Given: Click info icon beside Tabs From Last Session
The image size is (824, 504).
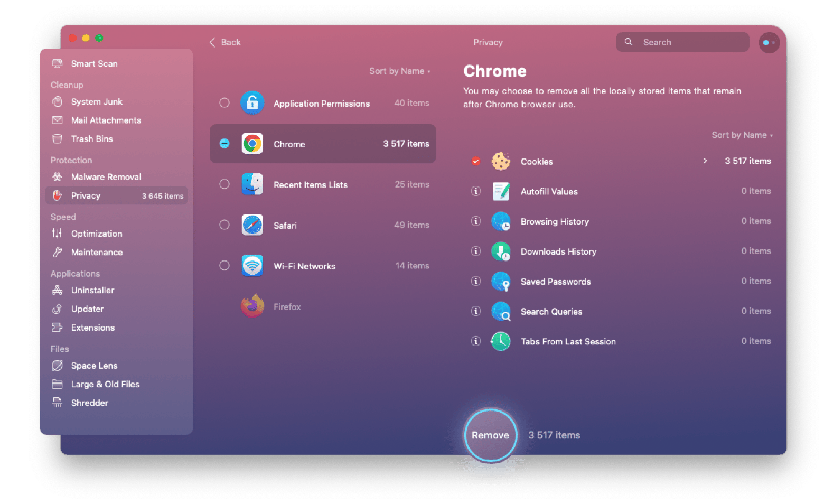Looking at the screenshot, I should click(x=476, y=341).
